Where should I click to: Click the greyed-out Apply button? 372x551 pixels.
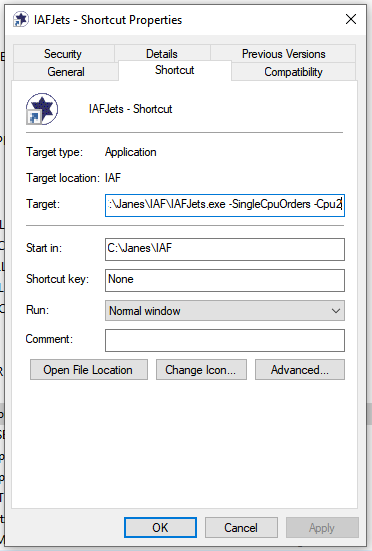pyautogui.click(x=322, y=527)
